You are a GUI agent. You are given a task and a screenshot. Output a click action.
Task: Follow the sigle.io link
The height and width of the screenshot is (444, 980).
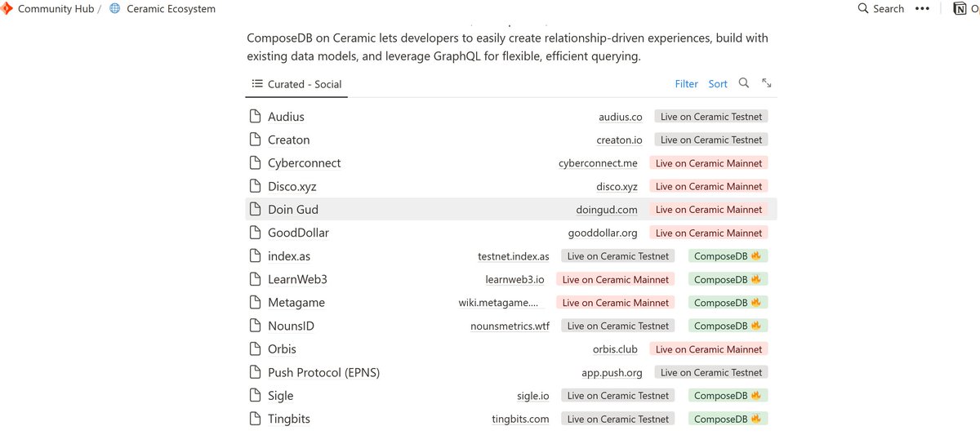[x=533, y=396]
